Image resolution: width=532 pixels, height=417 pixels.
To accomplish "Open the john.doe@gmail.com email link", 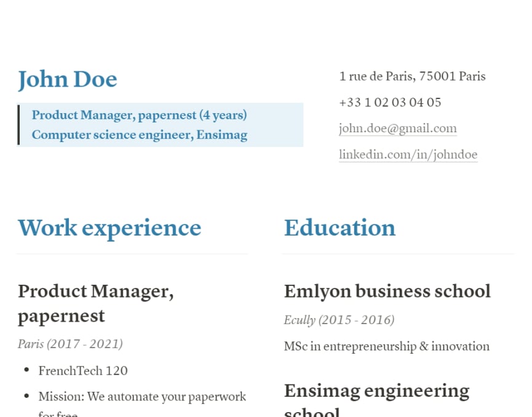I will click(398, 129).
